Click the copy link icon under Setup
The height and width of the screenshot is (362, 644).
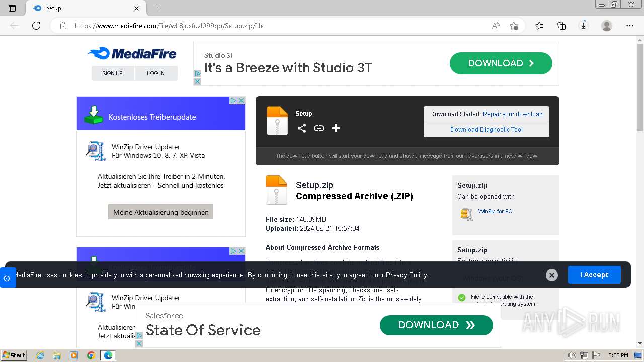(x=319, y=128)
